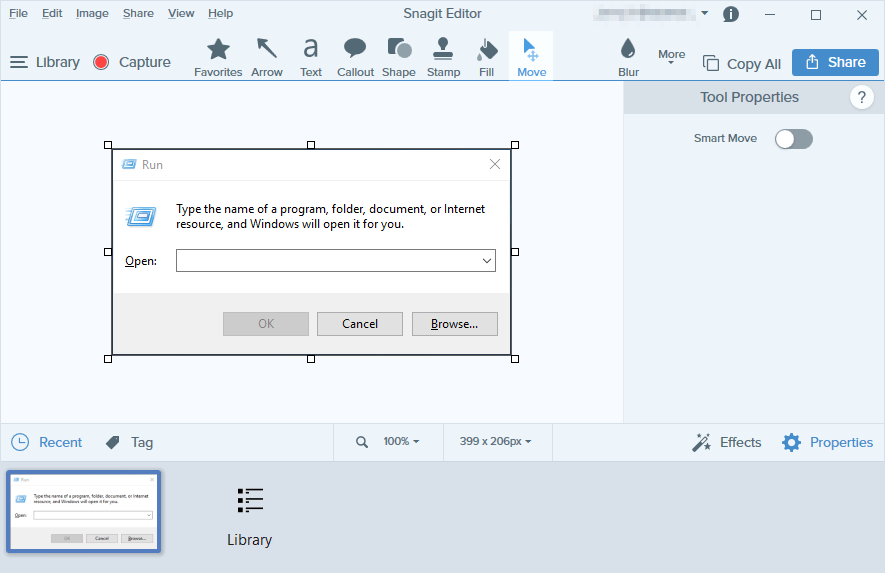The height and width of the screenshot is (573, 885).
Task: Open the Effects panel
Action: pos(727,442)
